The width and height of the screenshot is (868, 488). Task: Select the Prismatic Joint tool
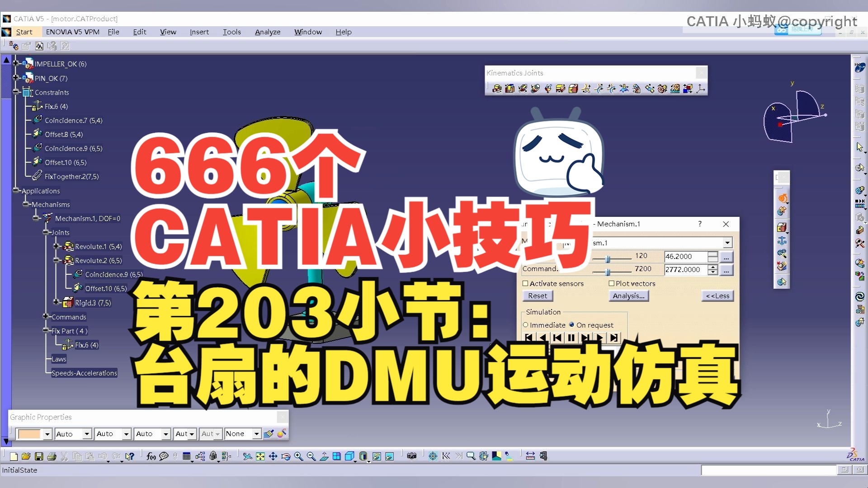[x=509, y=89]
